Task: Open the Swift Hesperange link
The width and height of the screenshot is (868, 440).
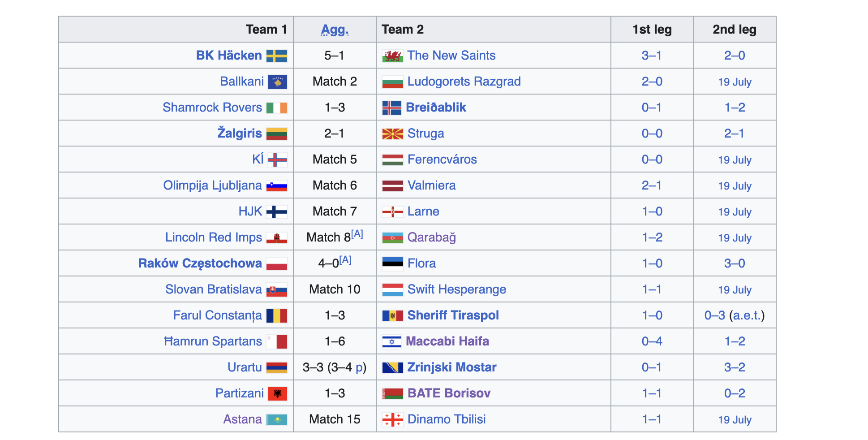Action: (456, 289)
